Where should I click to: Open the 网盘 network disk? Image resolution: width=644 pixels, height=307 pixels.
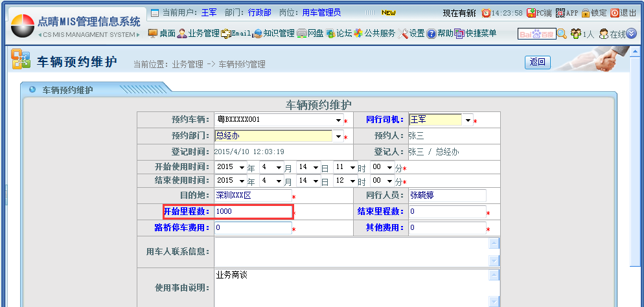click(x=310, y=33)
